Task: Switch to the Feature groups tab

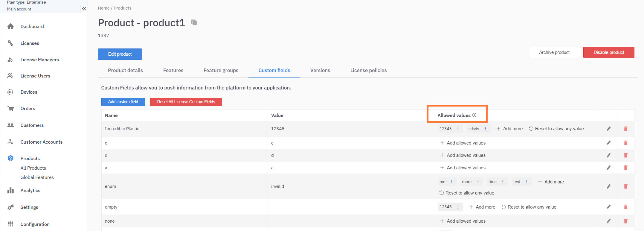Action: pos(221,70)
